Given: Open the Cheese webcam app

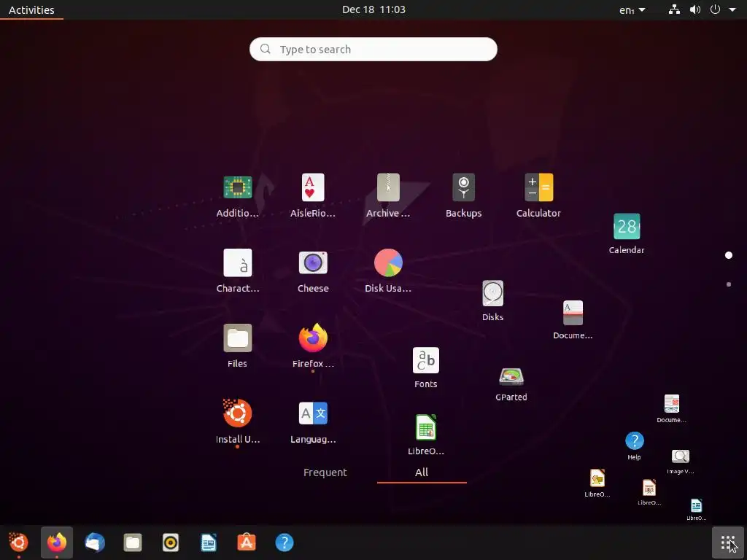Looking at the screenshot, I should click(x=312, y=262).
